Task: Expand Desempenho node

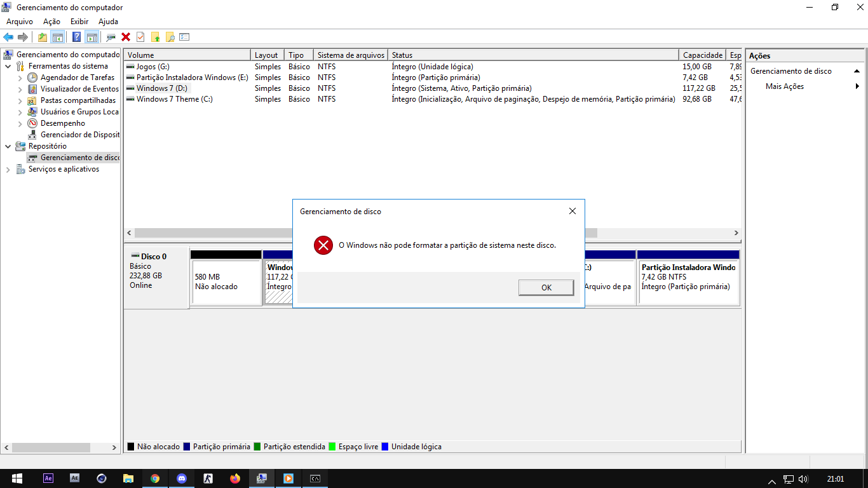Action: 20,123
